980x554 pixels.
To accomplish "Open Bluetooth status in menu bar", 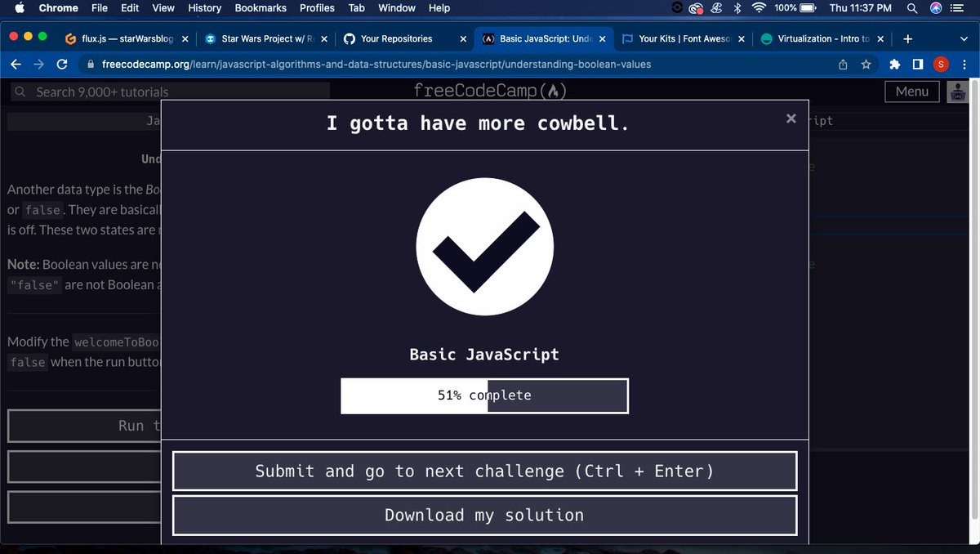I will [737, 8].
